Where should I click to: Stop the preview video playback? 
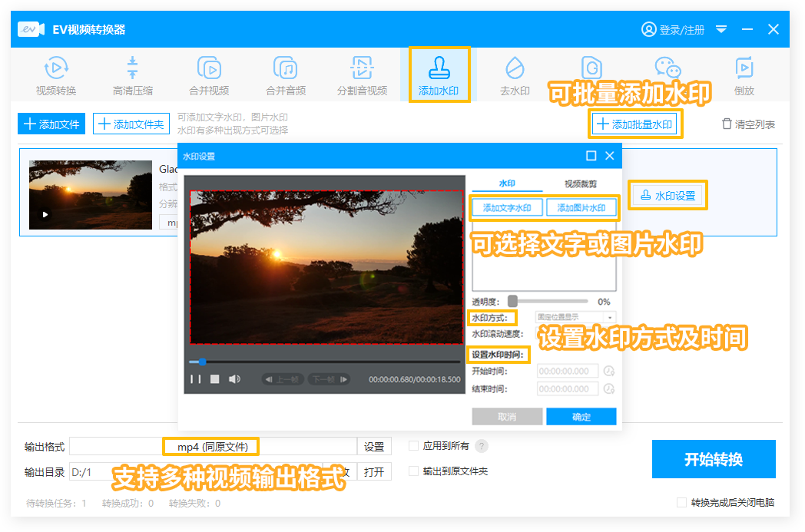(x=215, y=379)
